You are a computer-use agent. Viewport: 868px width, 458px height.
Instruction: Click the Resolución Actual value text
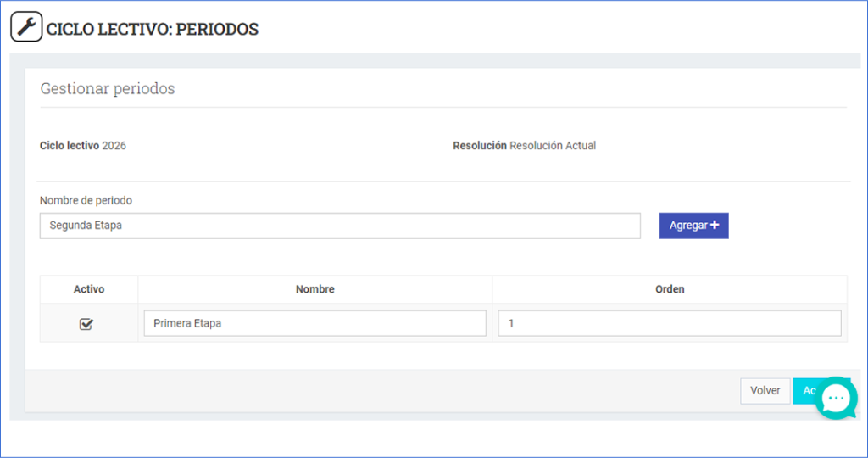point(553,146)
